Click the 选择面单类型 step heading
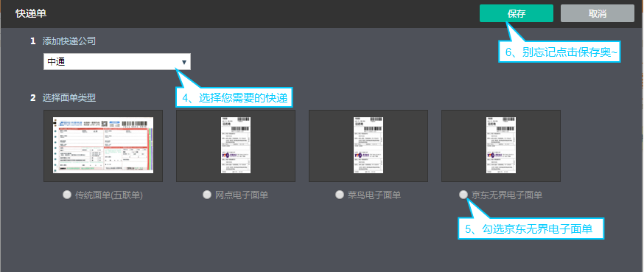The width and height of the screenshot is (644, 272). (69, 98)
